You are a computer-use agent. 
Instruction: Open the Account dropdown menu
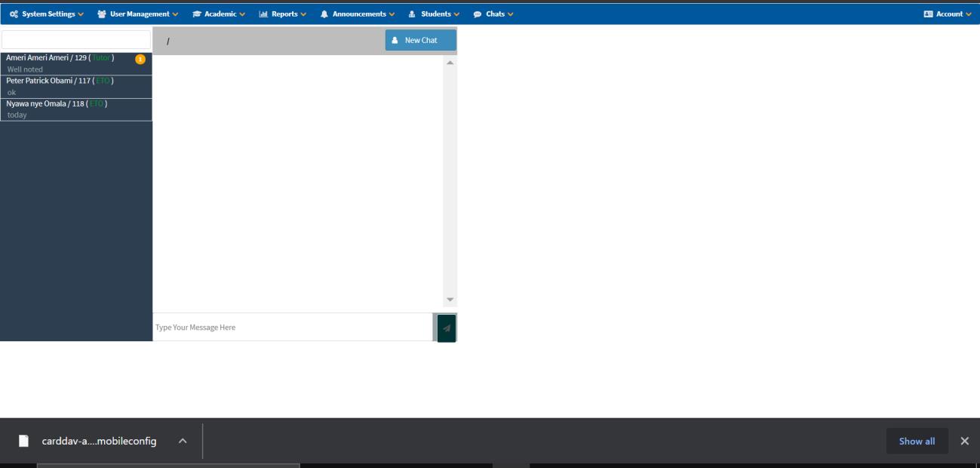pyautogui.click(x=948, y=13)
